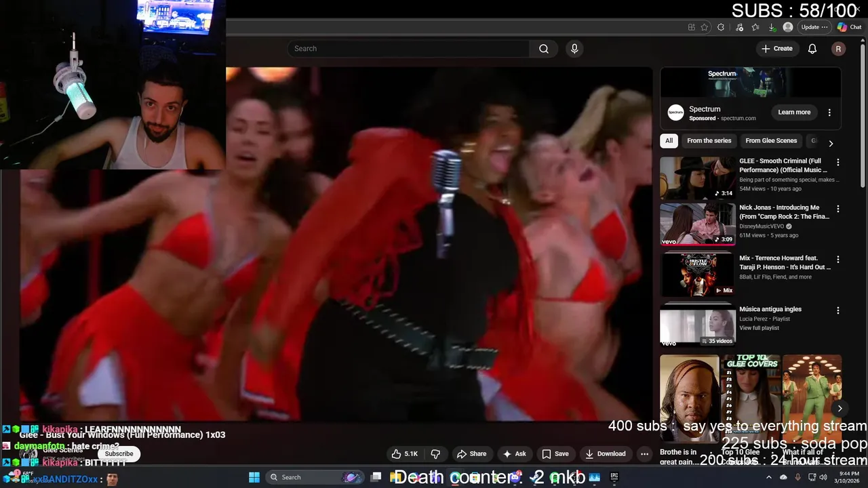Image resolution: width=868 pixels, height=488 pixels.
Task: Open the browser apps icon in address bar
Action: point(691,27)
